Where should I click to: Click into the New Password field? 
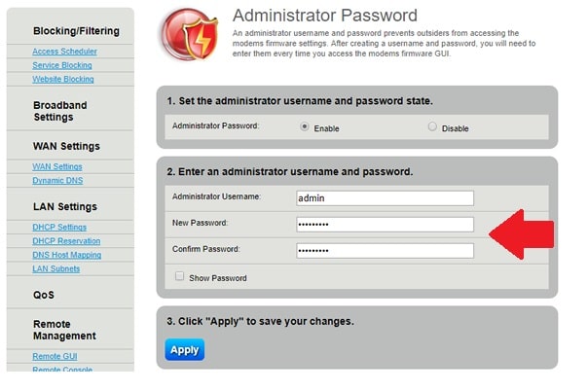click(x=384, y=225)
